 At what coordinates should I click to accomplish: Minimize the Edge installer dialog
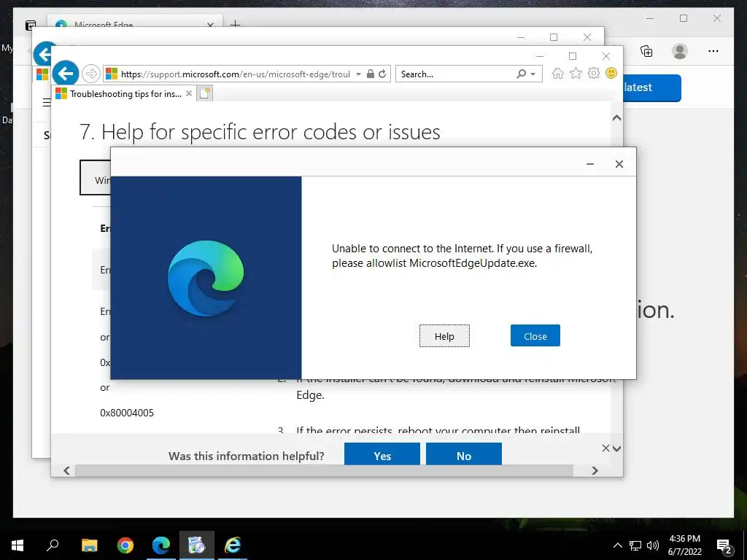coord(589,164)
